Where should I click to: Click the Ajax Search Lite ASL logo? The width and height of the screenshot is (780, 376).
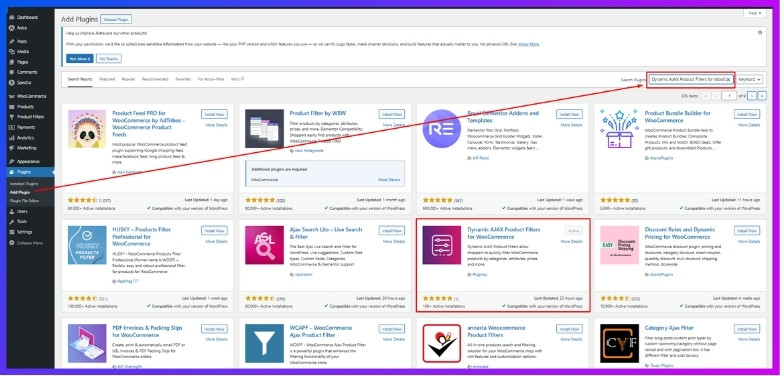(x=264, y=245)
